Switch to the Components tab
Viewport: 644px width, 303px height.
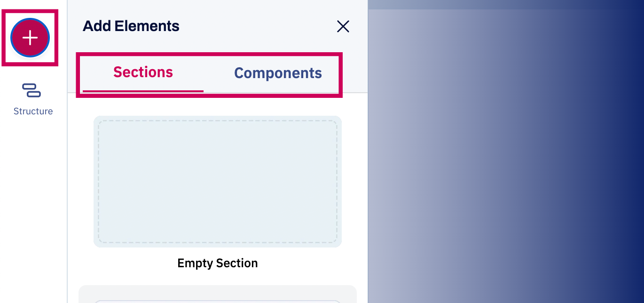(x=278, y=73)
